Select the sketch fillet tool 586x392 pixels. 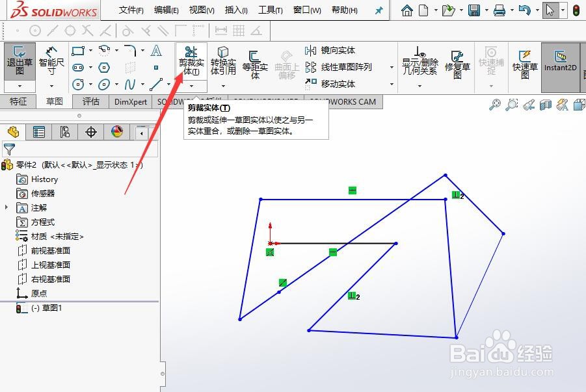point(130,51)
